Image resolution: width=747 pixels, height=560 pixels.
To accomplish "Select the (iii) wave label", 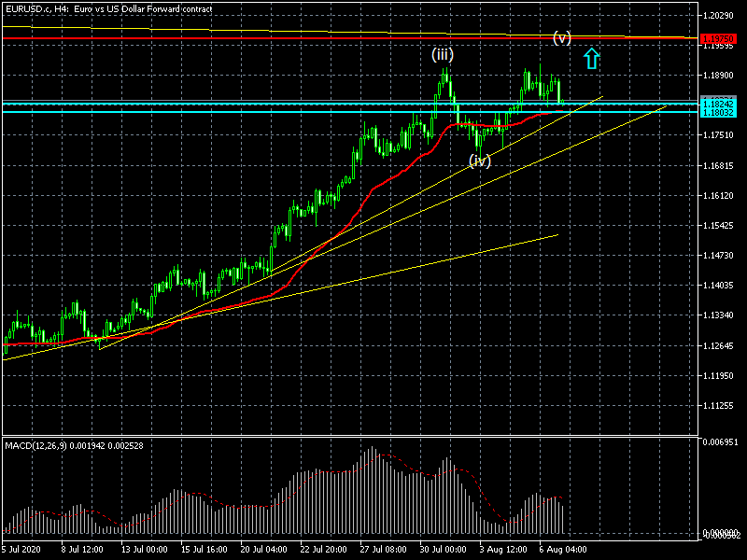I will click(442, 54).
